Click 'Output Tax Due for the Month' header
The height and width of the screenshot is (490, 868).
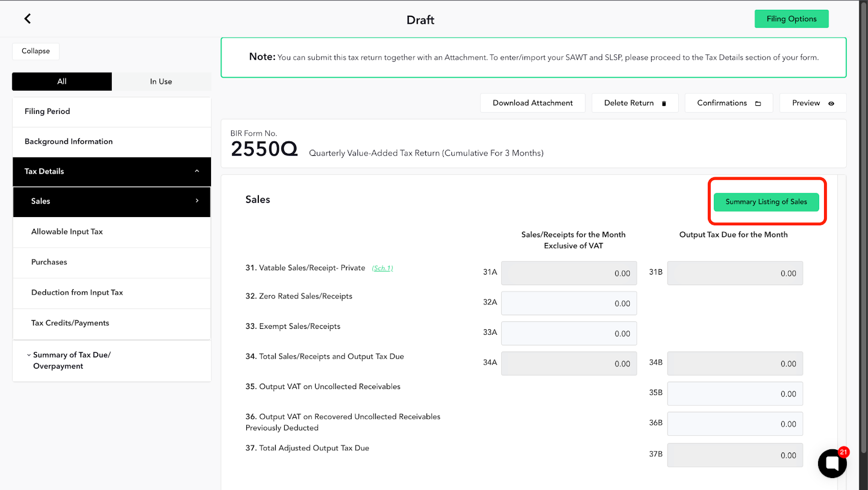pyautogui.click(x=733, y=234)
